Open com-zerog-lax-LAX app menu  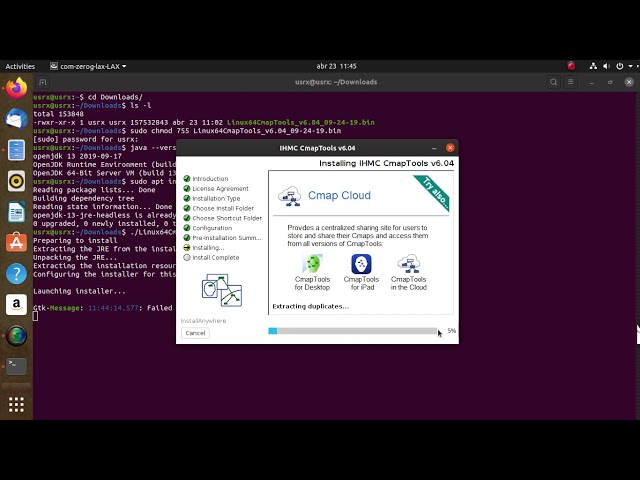(88, 66)
